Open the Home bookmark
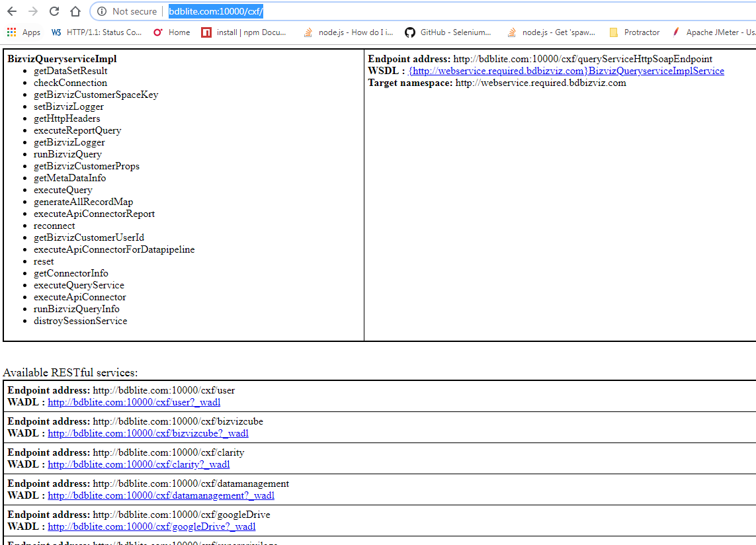This screenshot has height=545, width=756. click(172, 32)
